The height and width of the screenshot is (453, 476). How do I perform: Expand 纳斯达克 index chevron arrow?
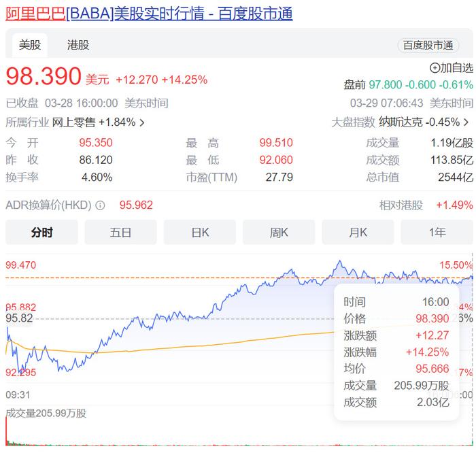pyautogui.click(x=466, y=122)
